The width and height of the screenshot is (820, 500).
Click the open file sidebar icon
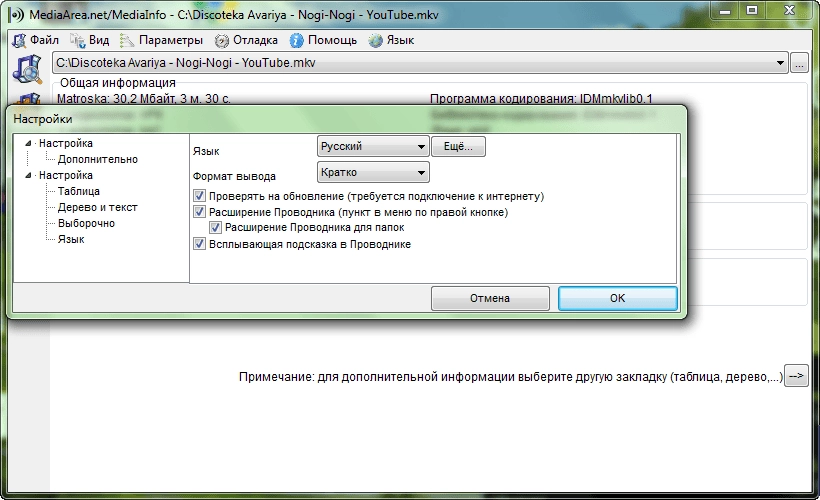[x=27, y=69]
